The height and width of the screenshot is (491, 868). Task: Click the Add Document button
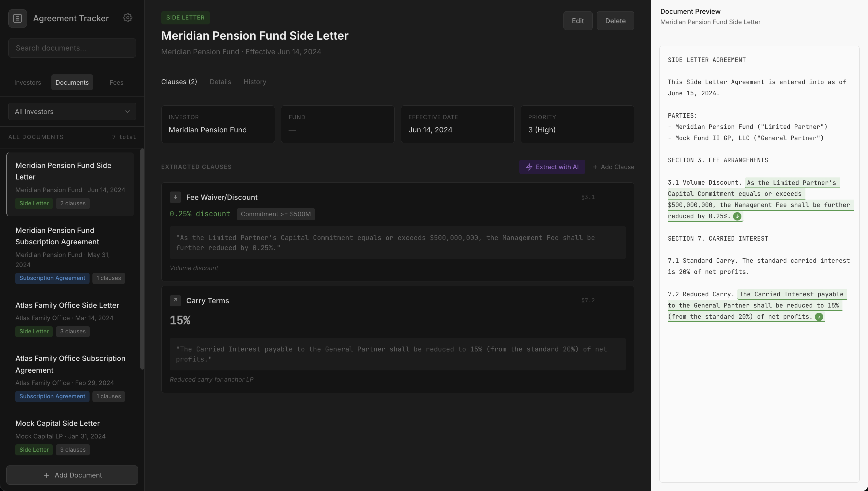72,475
